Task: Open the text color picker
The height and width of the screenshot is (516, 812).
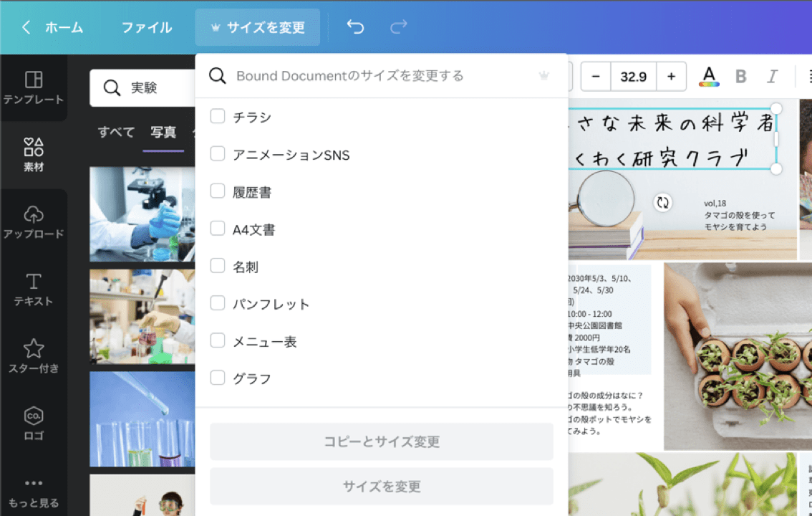Action: click(x=710, y=76)
